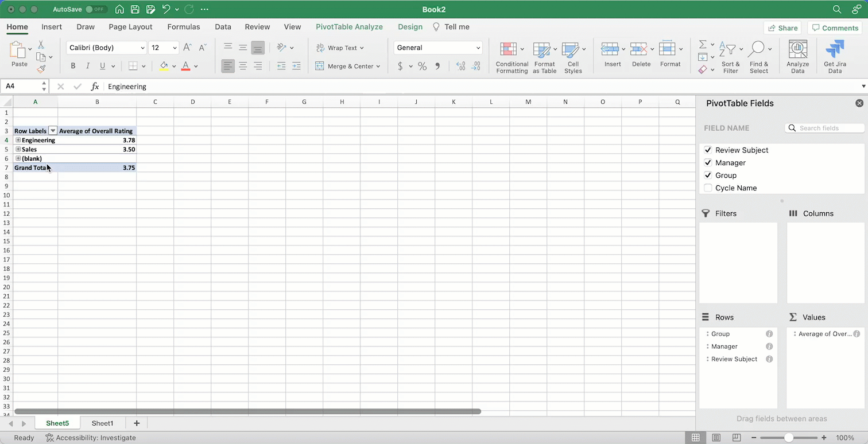Click the fx insert function icon

(x=95, y=87)
